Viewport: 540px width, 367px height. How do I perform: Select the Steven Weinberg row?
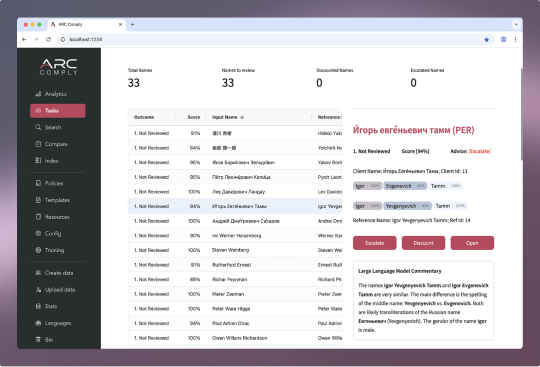tap(235, 250)
